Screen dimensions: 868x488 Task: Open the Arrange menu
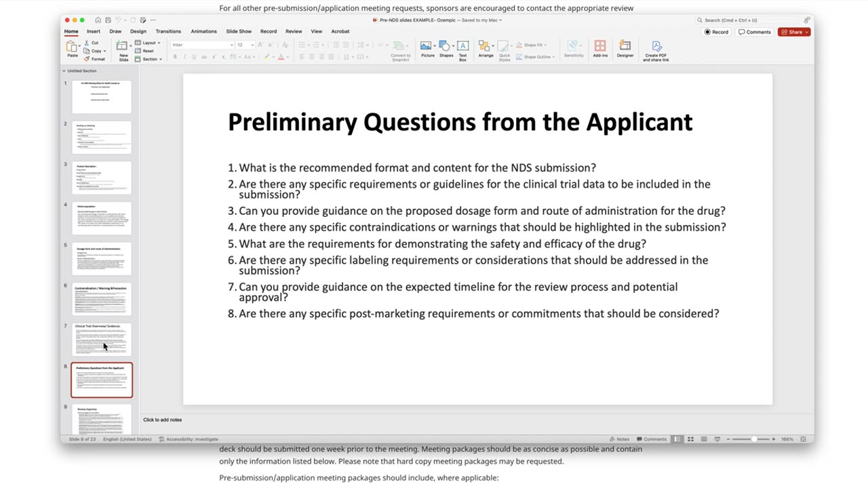pyautogui.click(x=486, y=49)
